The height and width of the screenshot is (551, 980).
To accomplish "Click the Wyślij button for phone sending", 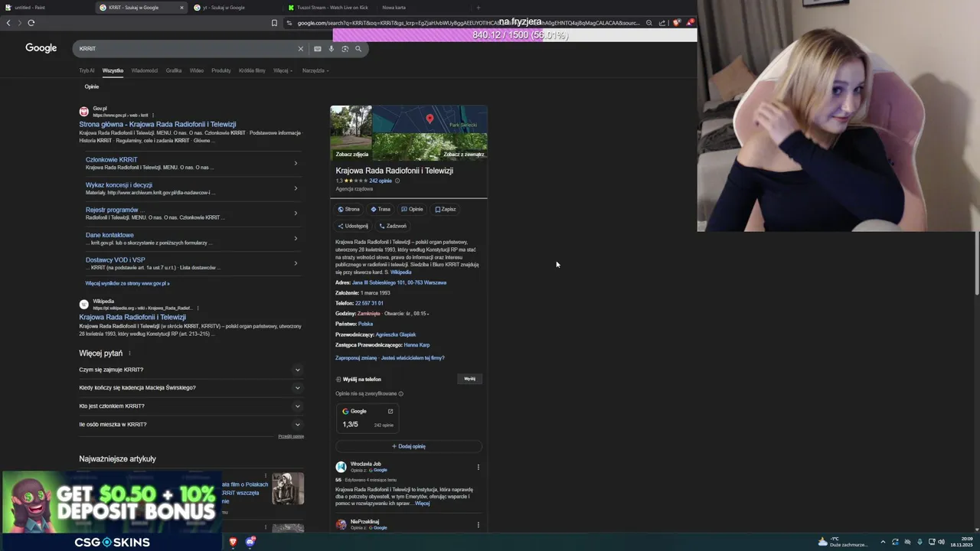I will (469, 379).
